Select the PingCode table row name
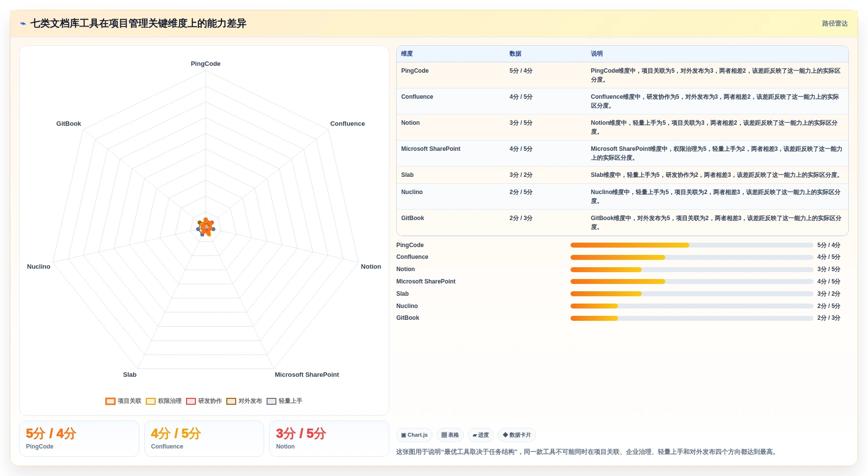This screenshot has height=476, width=868. tap(415, 71)
